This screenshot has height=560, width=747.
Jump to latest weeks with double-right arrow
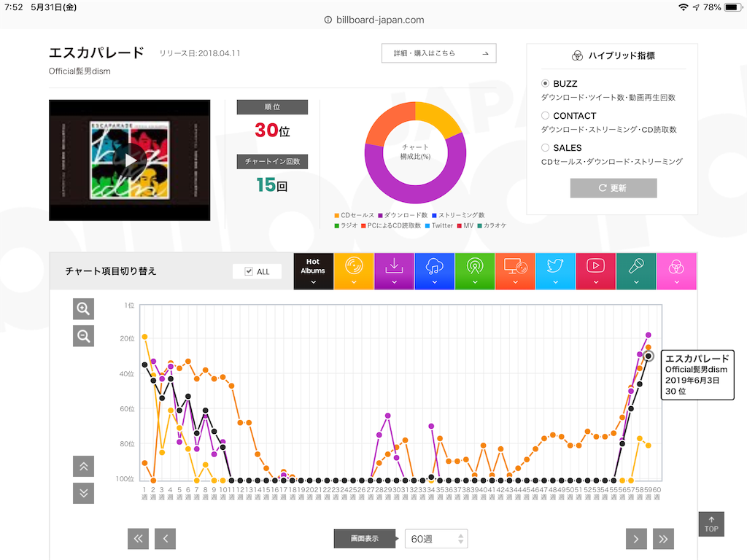pyautogui.click(x=663, y=539)
